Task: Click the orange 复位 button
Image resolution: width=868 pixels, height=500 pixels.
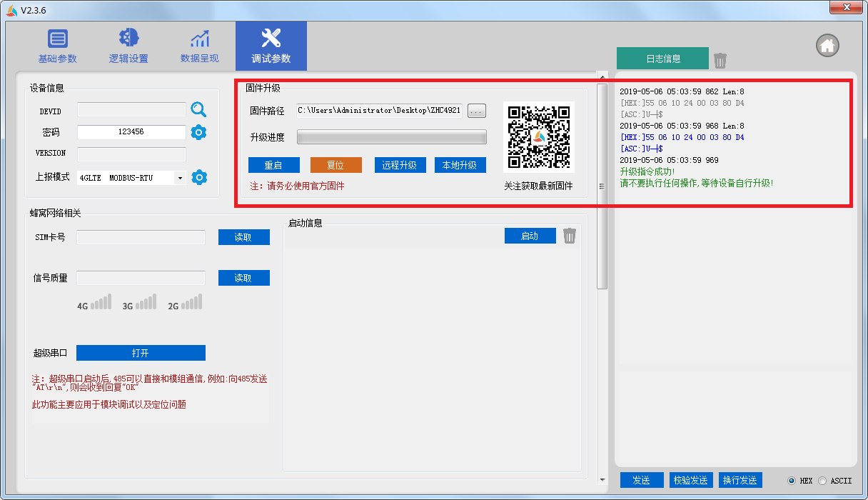Action: click(x=335, y=165)
